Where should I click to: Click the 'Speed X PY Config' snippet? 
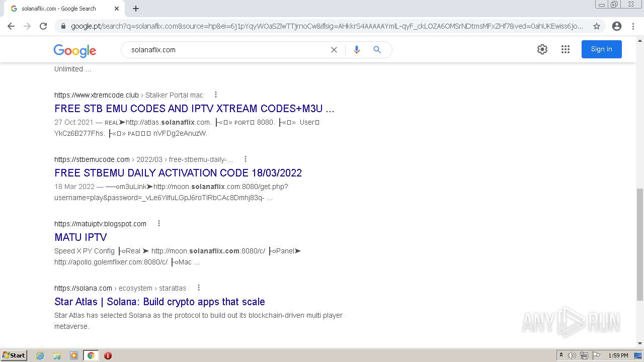point(178,256)
